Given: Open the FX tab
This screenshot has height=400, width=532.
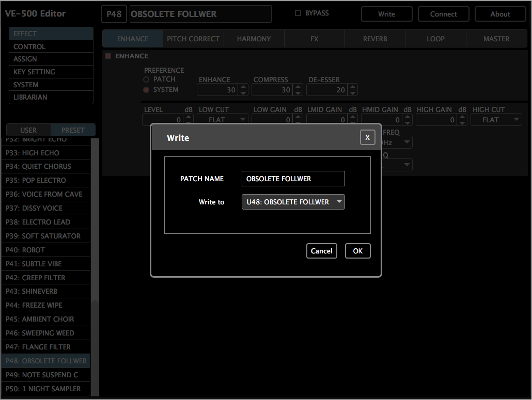Looking at the screenshot, I should pyautogui.click(x=315, y=39).
